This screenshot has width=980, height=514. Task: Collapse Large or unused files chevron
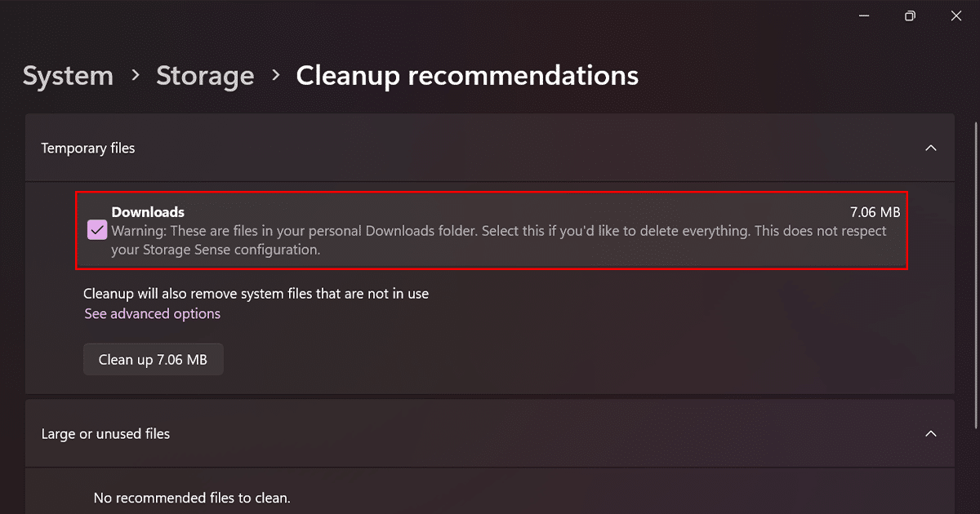(930, 434)
